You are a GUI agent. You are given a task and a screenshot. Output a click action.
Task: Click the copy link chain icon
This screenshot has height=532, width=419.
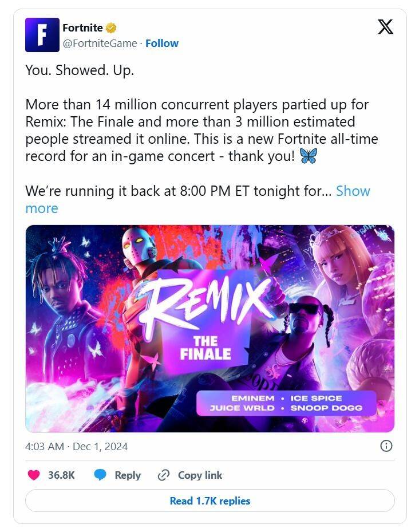click(164, 475)
